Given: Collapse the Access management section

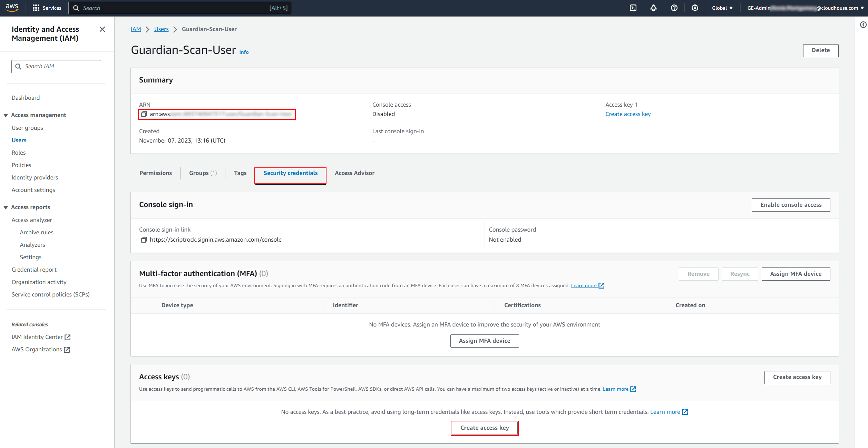Looking at the screenshot, I should [x=6, y=115].
